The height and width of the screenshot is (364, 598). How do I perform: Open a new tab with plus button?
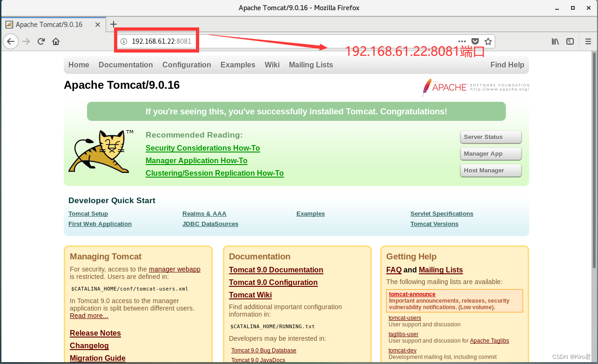113,24
